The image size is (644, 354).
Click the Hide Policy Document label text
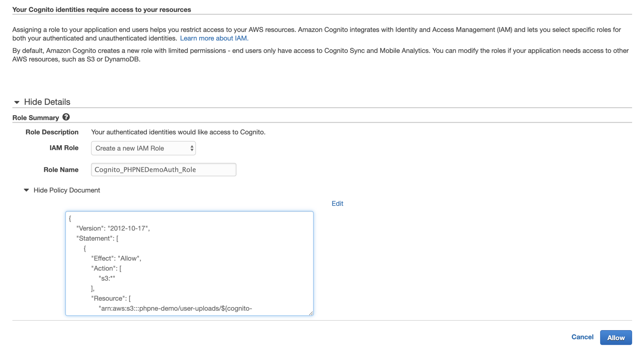[x=67, y=190]
